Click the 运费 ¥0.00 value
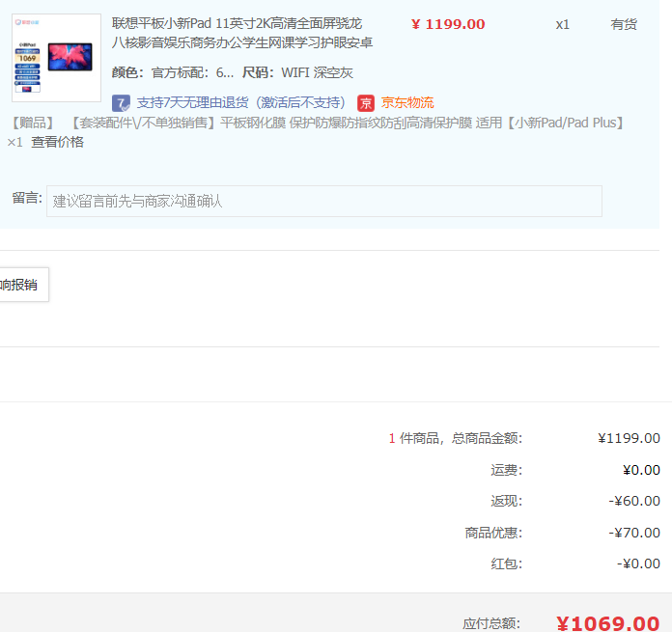The height and width of the screenshot is (632, 672). click(641, 470)
